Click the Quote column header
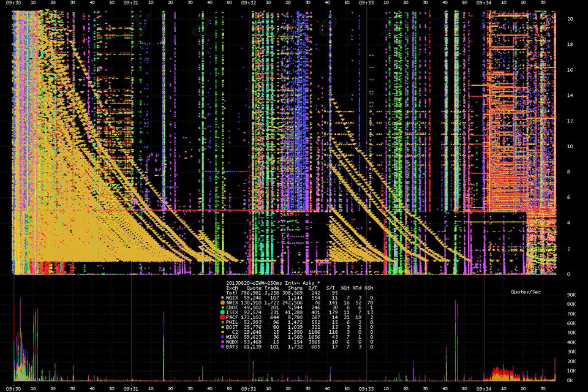This screenshot has height=392, width=588. coord(253,287)
